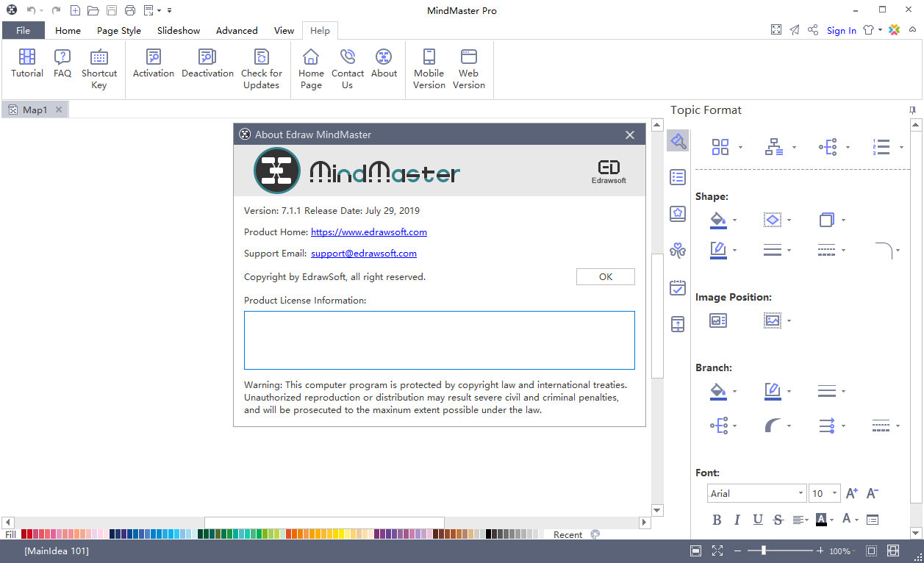The width and height of the screenshot is (924, 563).
Task: Toggle Strikethrough font formatting
Action: coord(778,520)
